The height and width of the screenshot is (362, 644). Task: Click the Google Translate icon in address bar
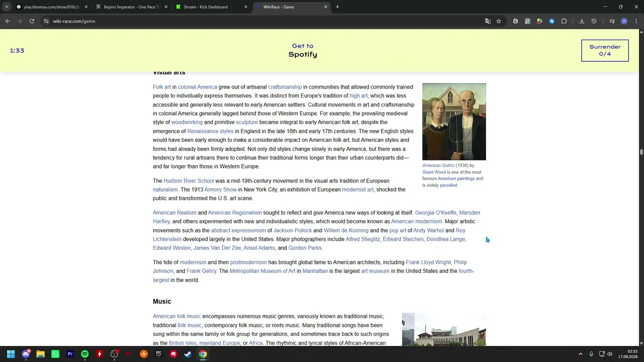coord(488,21)
